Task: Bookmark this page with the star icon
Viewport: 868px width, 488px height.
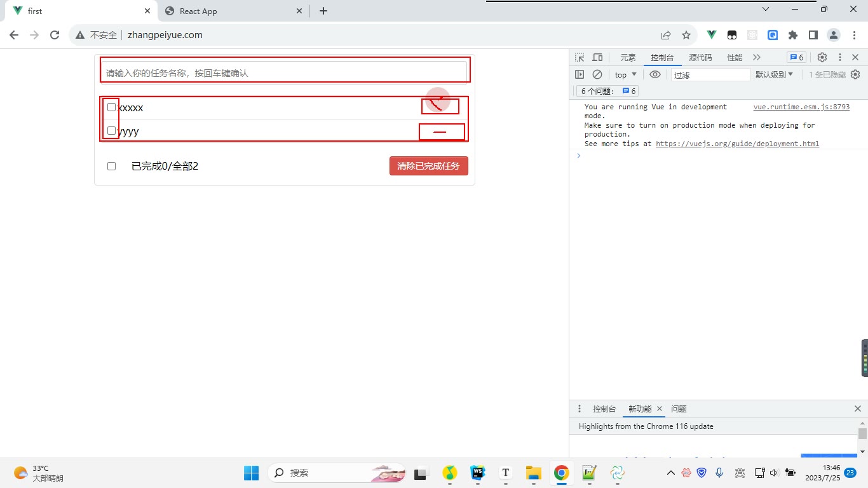Action: 686,35
